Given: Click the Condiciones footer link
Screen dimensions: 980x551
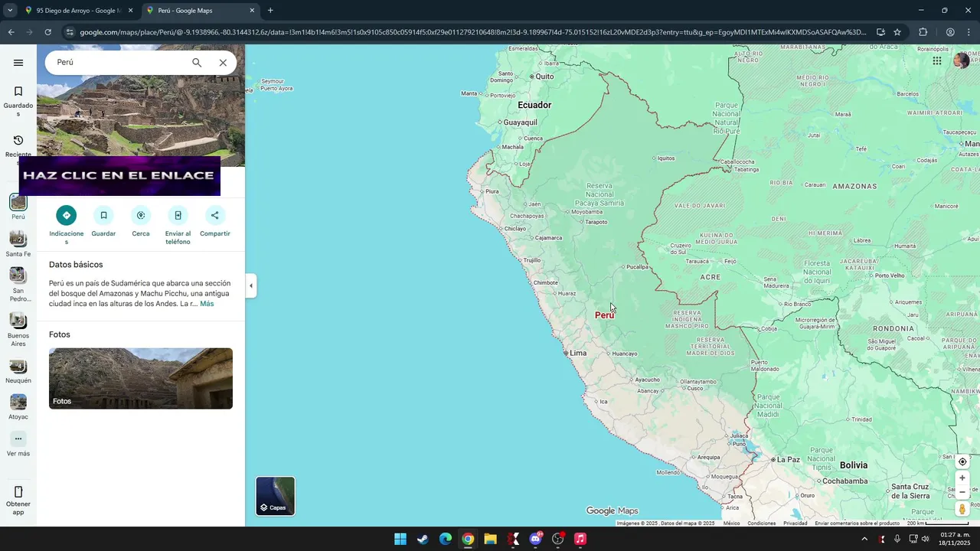Looking at the screenshot, I should 761,523.
